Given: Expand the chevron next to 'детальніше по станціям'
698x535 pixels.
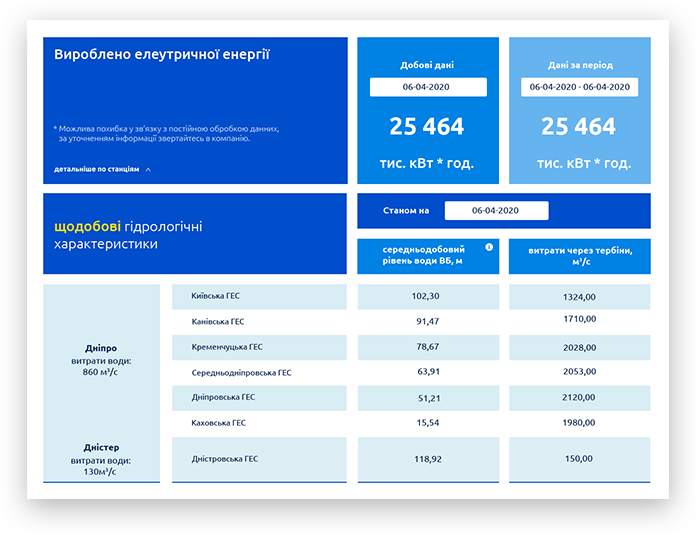Looking at the screenshot, I should point(148,170).
